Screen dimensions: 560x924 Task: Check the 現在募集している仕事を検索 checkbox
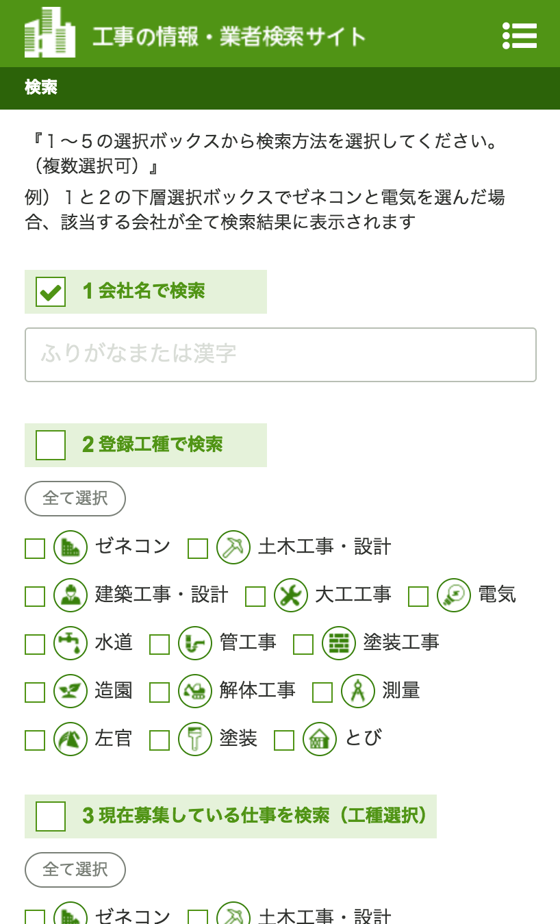[51, 816]
